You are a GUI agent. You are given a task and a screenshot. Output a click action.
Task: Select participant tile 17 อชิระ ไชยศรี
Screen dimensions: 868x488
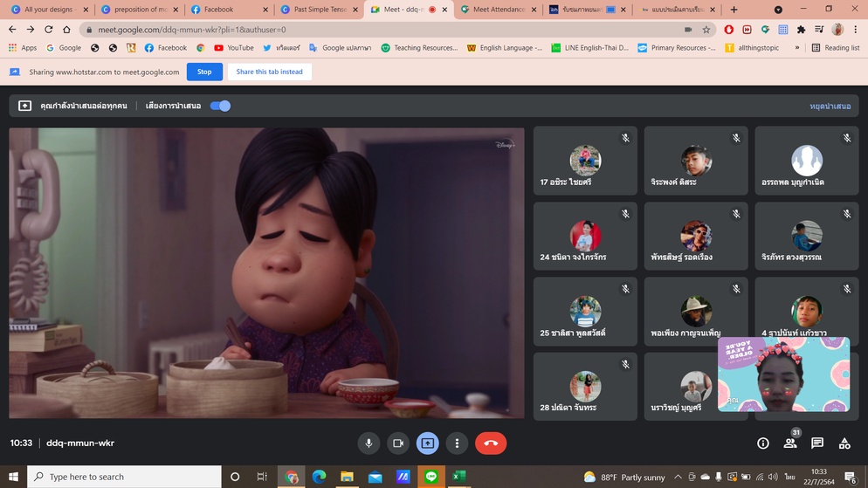[x=585, y=161]
